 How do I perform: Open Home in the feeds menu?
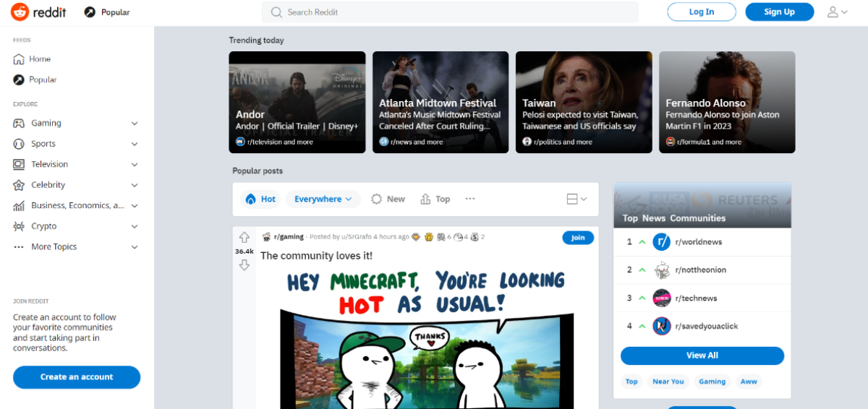pos(40,59)
